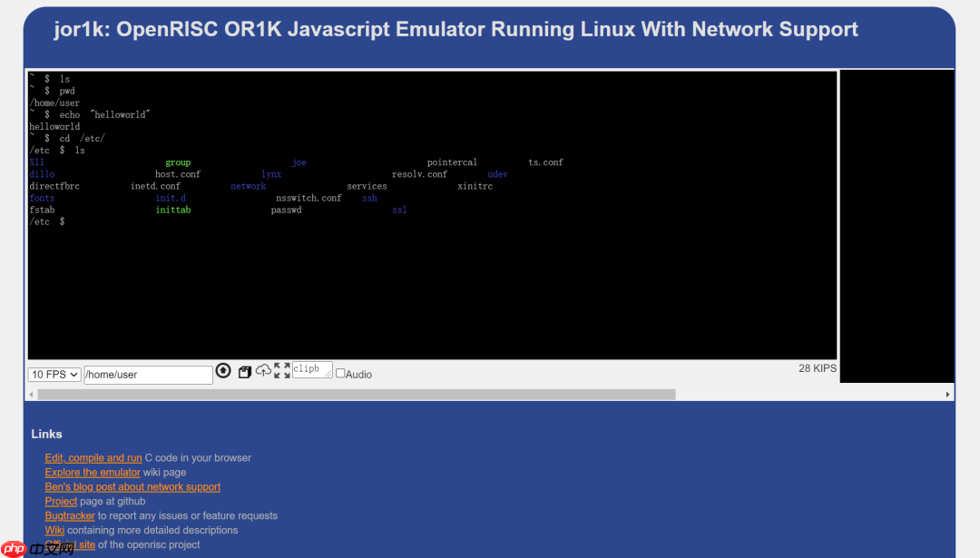Click the 'X11' directory in terminal listing

tap(36, 162)
